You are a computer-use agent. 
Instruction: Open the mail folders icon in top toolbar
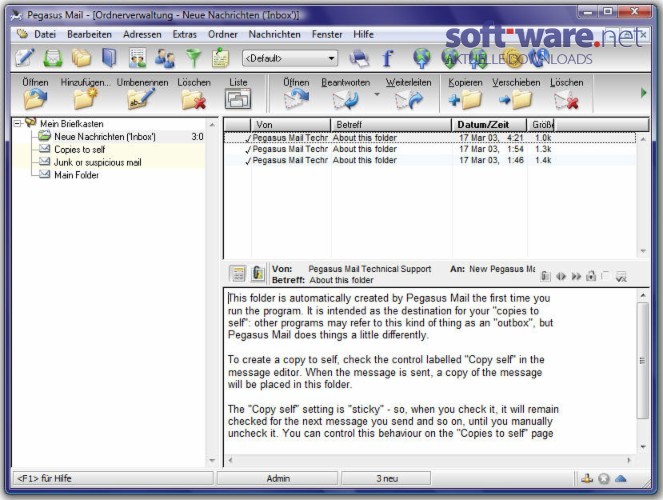81,58
